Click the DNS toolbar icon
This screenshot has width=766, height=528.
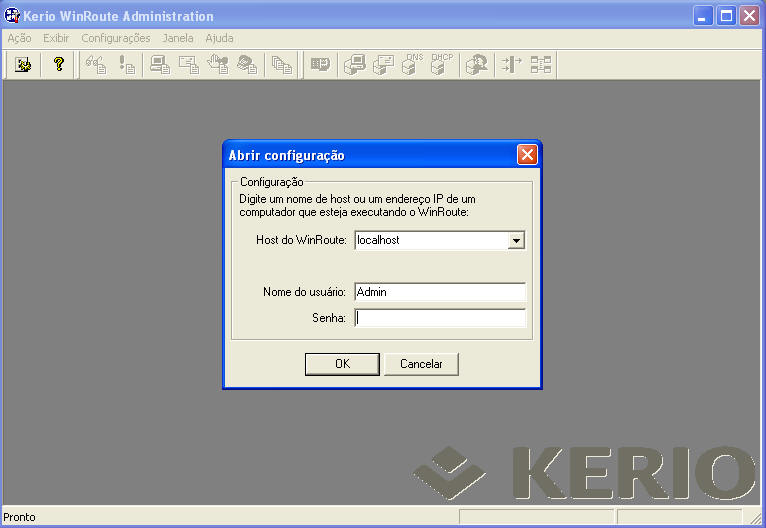[x=413, y=65]
